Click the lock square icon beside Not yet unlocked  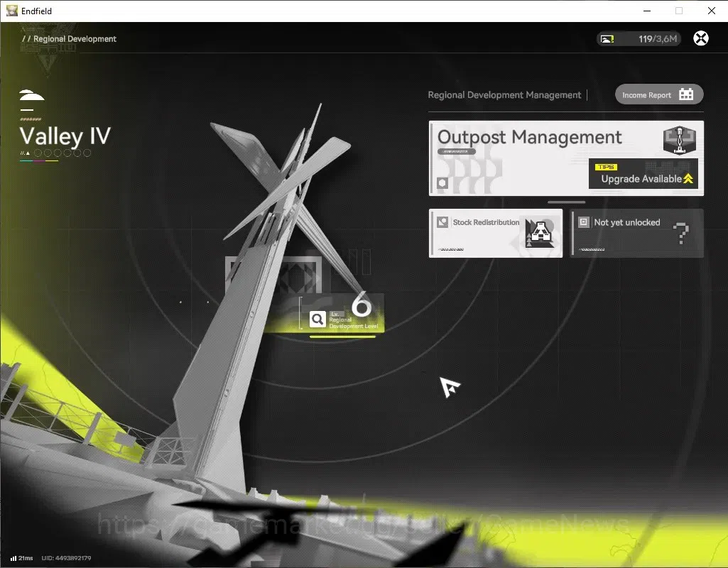pos(584,222)
